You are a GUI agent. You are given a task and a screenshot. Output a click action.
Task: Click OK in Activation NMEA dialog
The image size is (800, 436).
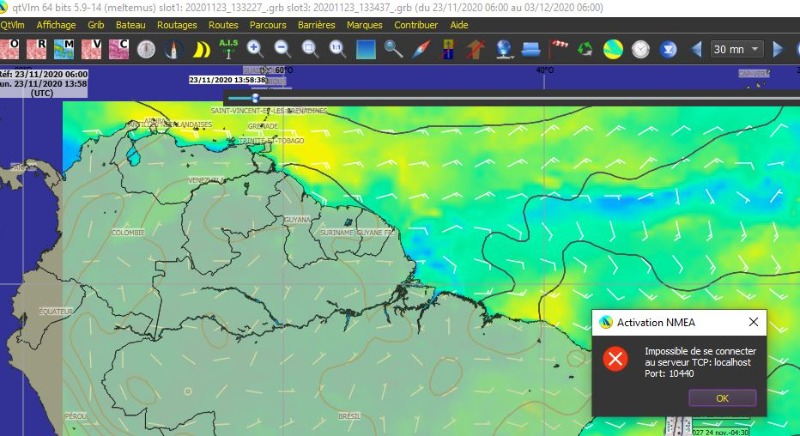722,398
